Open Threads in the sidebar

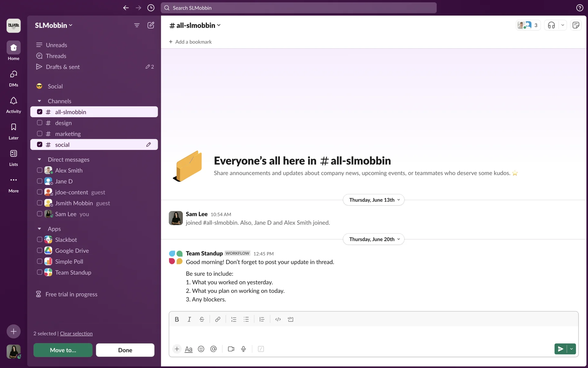pos(56,56)
